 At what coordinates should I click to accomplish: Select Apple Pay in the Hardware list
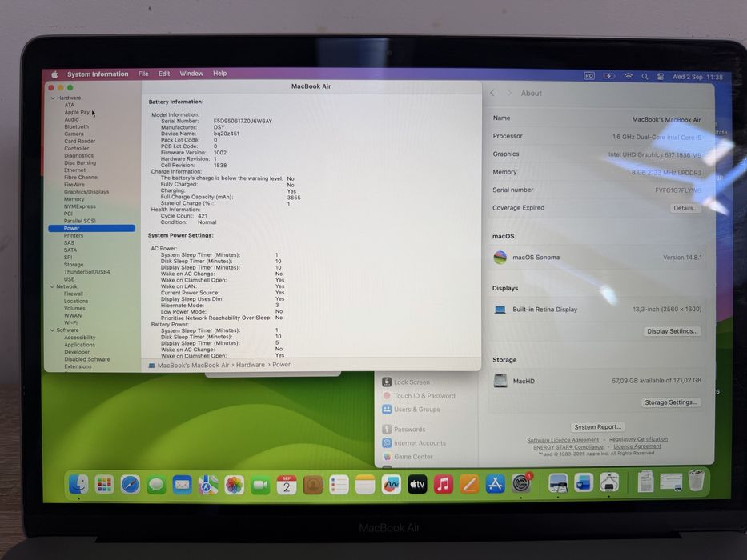click(x=77, y=112)
